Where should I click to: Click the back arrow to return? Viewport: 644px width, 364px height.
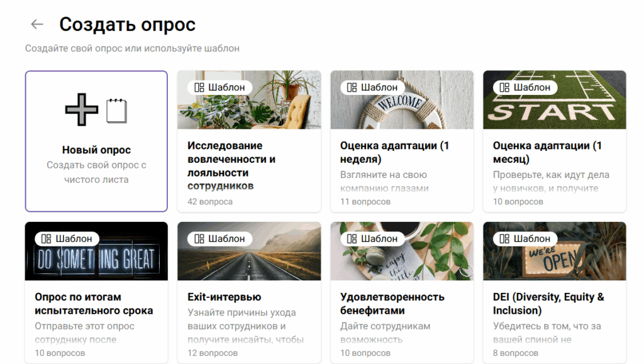coord(36,24)
